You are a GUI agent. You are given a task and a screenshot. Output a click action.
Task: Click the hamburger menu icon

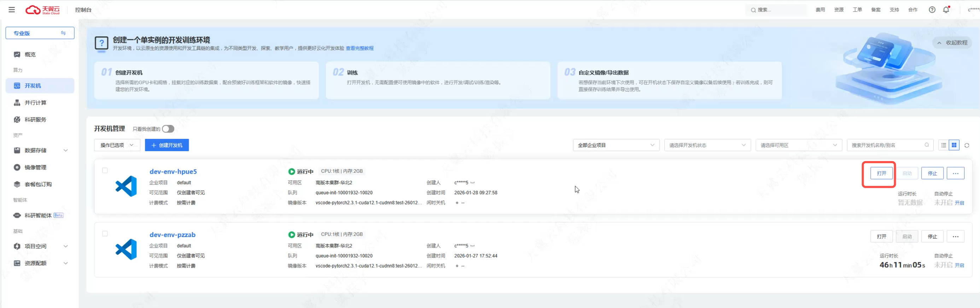point(12,10)
